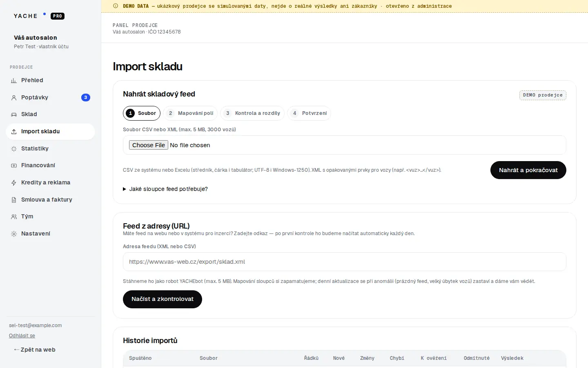Click the Financování banknote icon
Viewport: 588px width, 368px height.
click(14, 166)
